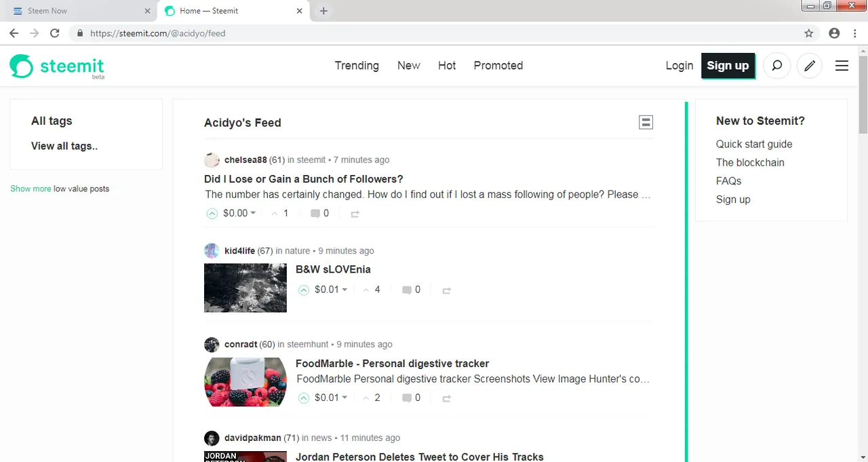Click the Steemit logo icon
This screenshot has width=868, height=462.
(22, 66)
